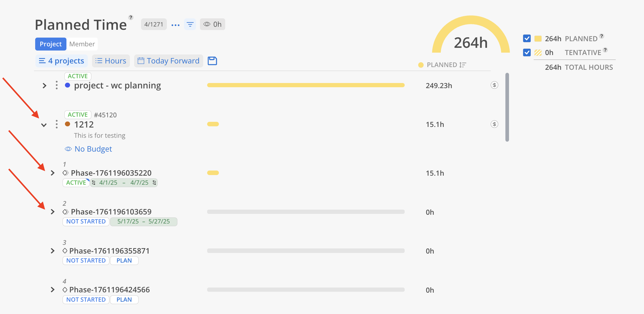Switch to the Member tab
The width and height of the screenshot is (644, 314).
tap(82, 44)
